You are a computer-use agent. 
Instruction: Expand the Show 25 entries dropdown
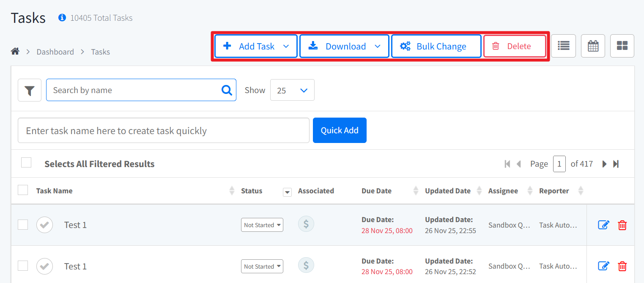pyautogui.click(x=292, y=90)
